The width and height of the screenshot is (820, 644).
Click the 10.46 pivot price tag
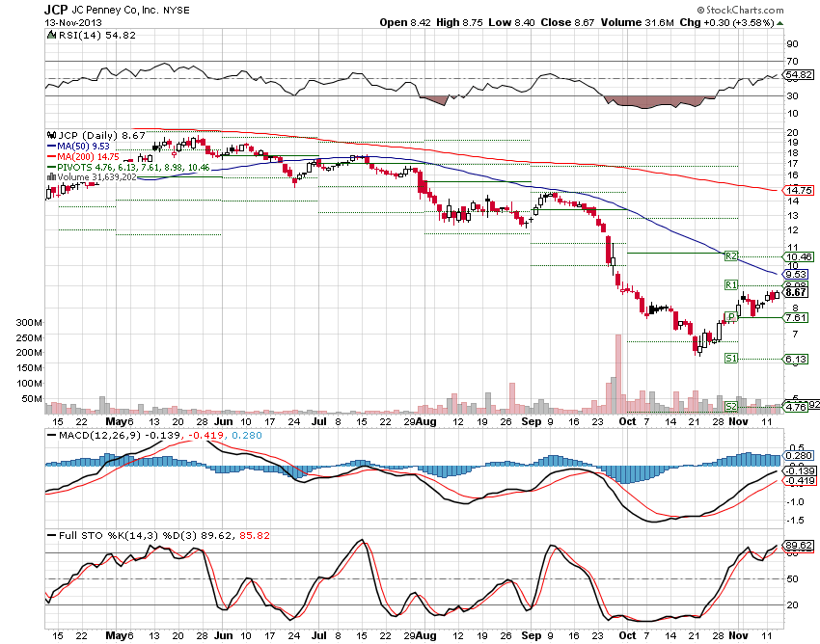click(798, 256)
